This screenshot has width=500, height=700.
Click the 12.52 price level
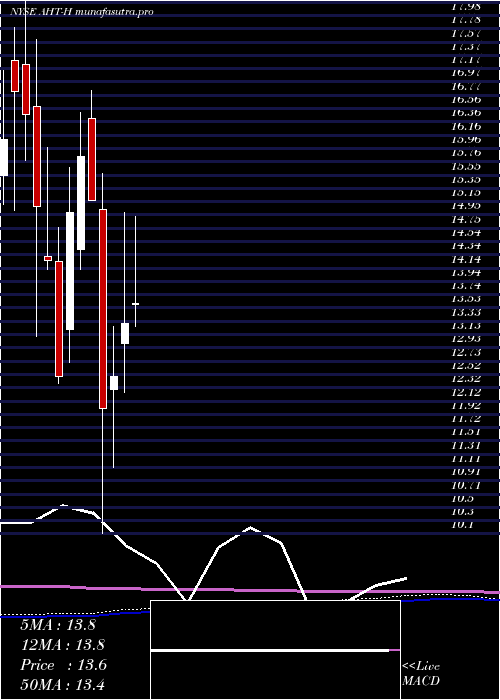pos(466,366)
